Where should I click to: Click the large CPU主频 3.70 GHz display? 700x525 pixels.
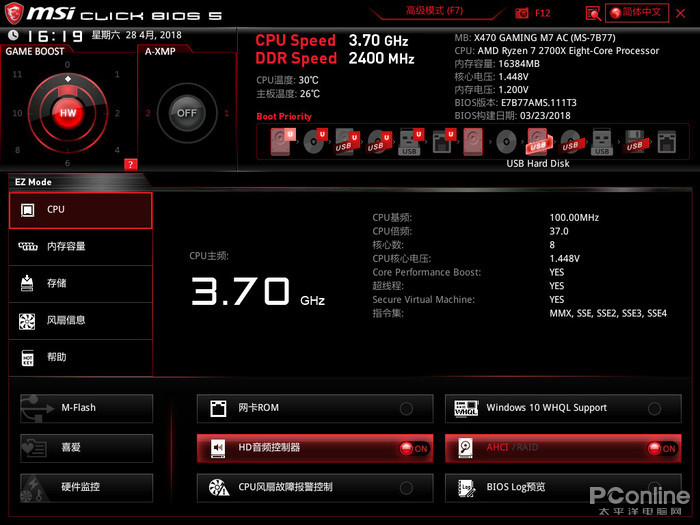tap(258, 292)
